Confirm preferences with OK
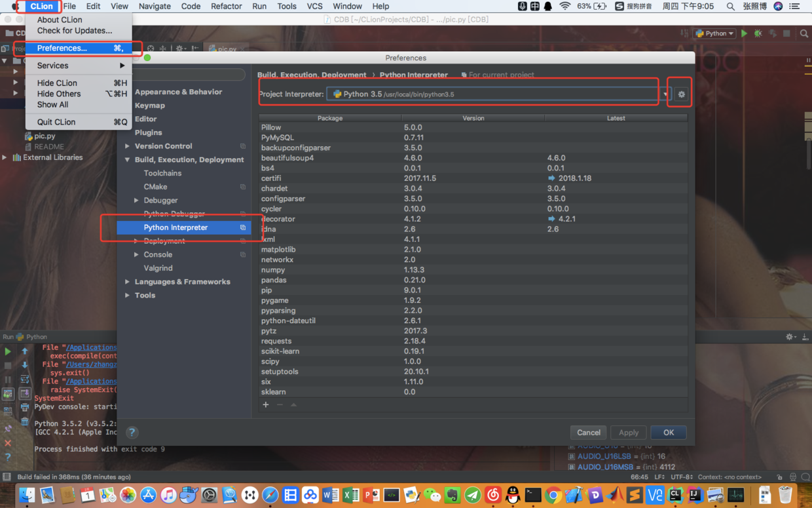 click(668, 433)
